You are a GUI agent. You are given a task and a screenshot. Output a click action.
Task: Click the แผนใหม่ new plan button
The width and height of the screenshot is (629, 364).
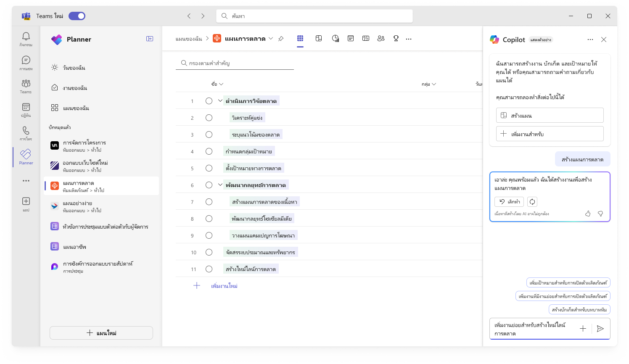pyautogui.click(x=101, y=333)
